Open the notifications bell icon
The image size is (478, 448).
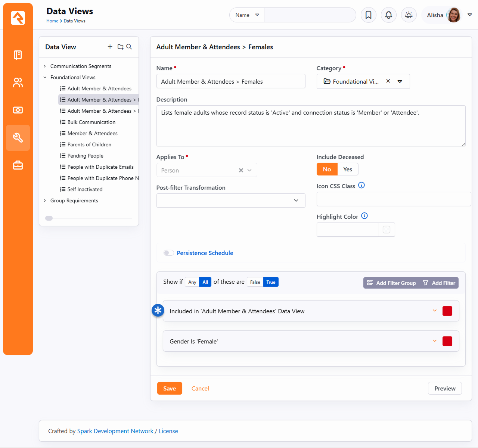click(x=388, y=15)
